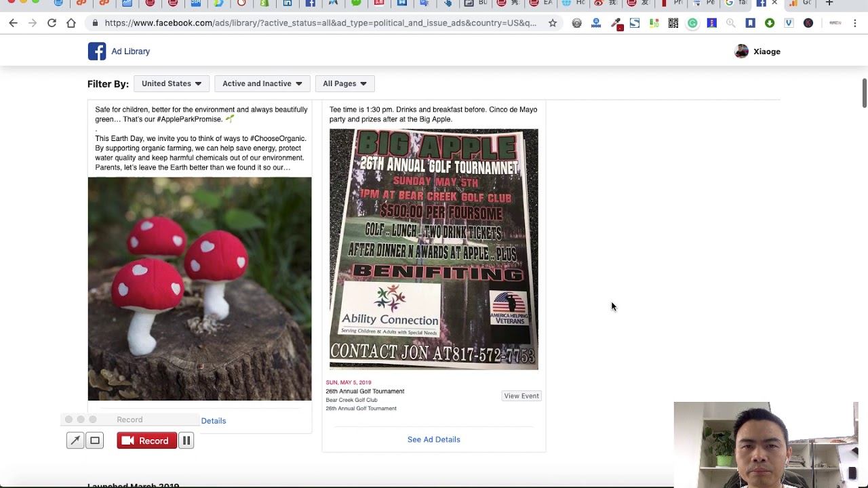This screenshot has width=868, height=488.
Task: Click the #AppleParkPromise hashtag
Action: click(189, 119)
